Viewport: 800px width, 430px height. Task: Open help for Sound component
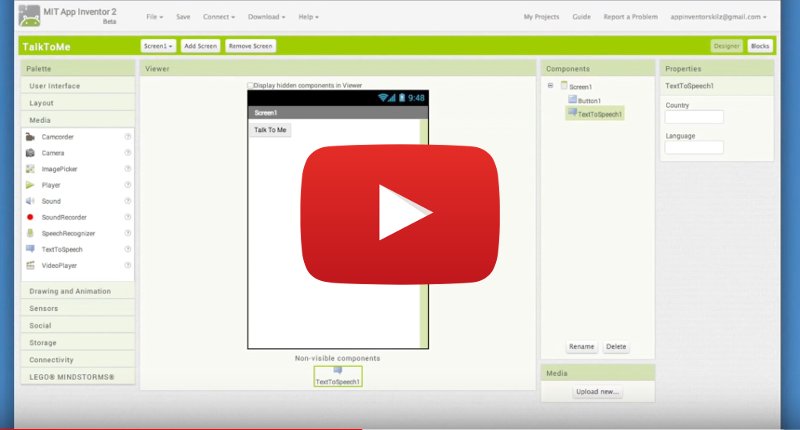(128, 201)
